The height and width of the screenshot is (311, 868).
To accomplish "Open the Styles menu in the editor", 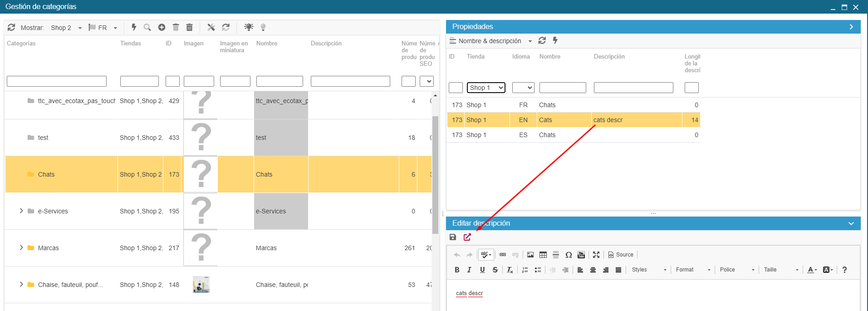I will pos(649,270).
